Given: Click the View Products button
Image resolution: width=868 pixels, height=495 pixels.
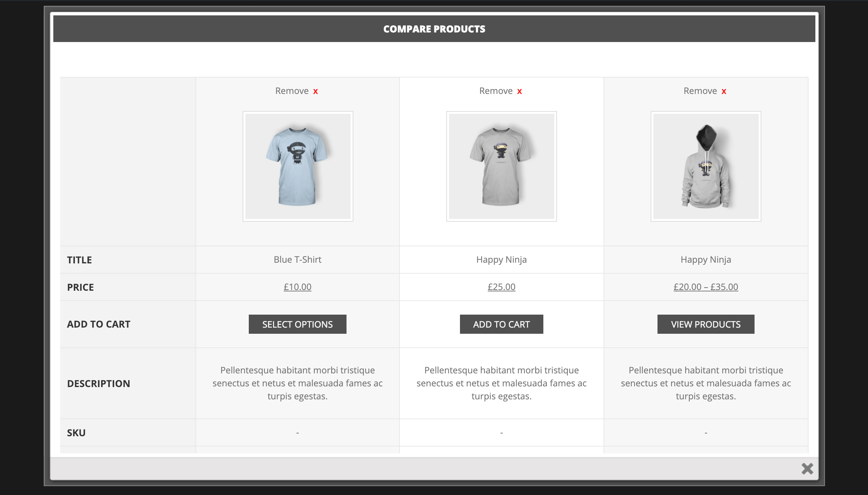Looking at the screenshot, I should click(x=706, y=324).
